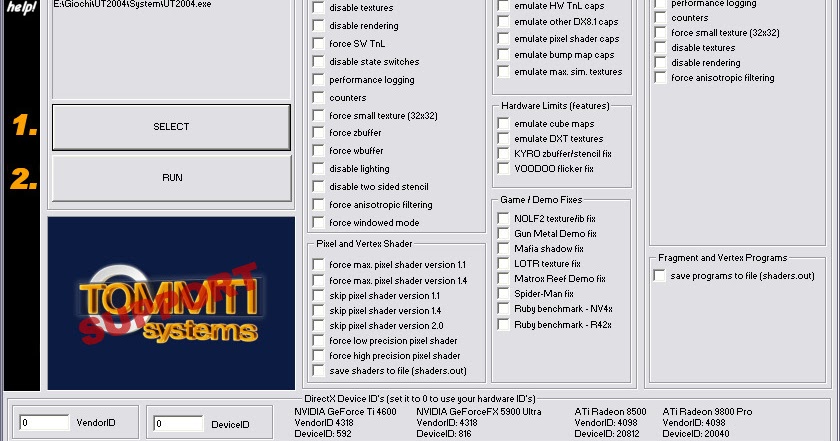The height and width of the screenshot is (441, 840).
Task: Enable skip pixel shader version 1.4
Action: (x=319, y=310)
